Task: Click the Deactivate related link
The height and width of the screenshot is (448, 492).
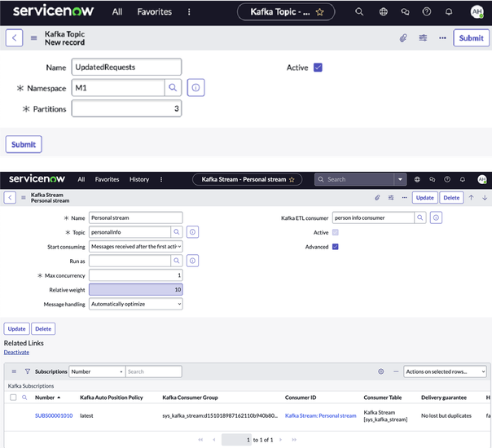Action: [x=16, y=352]
